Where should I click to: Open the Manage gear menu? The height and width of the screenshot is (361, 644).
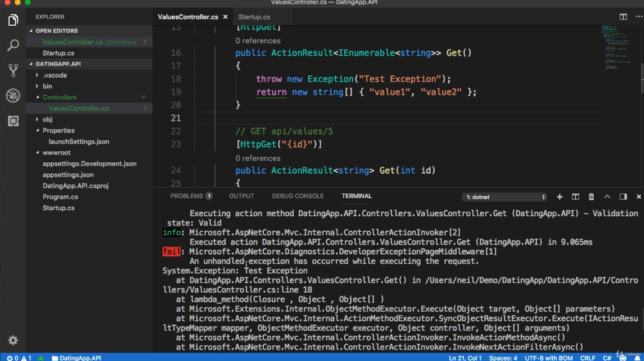click(x=13, y=340)
